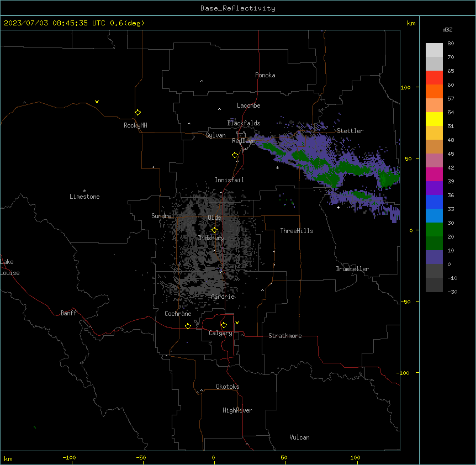Click the Limestone label
Image resolution: width=476 pixels, height=465 pixels.
[x=84, y=197]
